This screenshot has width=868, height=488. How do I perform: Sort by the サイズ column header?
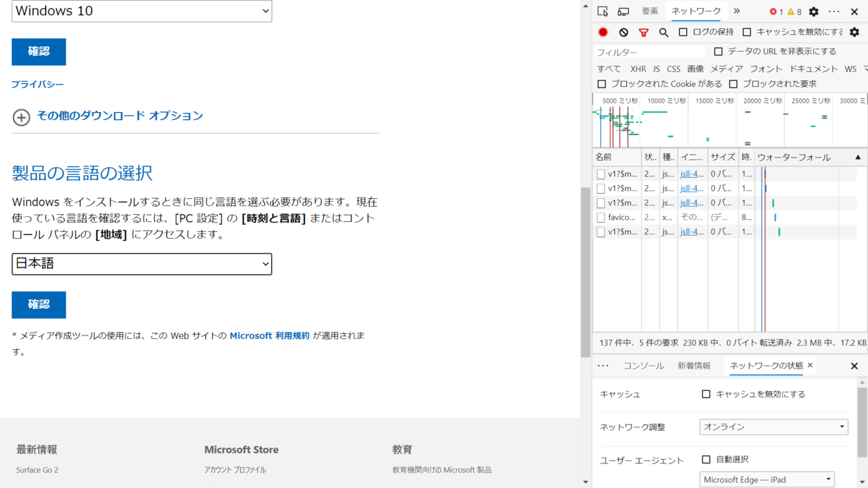tap(723, 157)
